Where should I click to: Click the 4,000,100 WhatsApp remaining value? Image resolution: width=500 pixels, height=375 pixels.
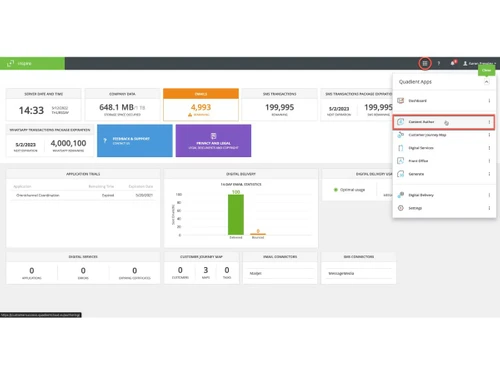[x=68, y=143]
